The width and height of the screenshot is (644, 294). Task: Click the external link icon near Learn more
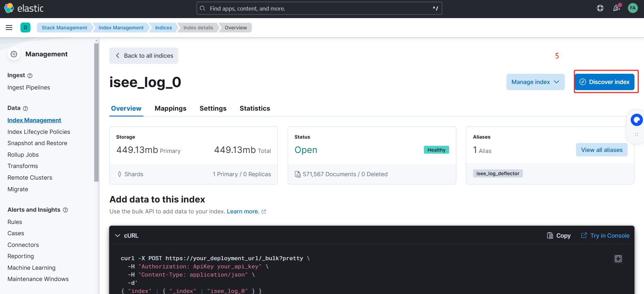click(264, 212)
